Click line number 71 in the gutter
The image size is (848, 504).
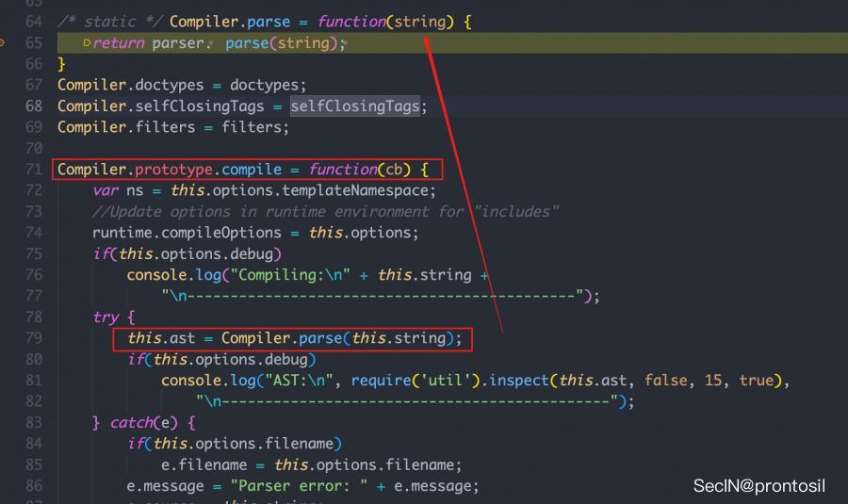(x=33, y=170)
